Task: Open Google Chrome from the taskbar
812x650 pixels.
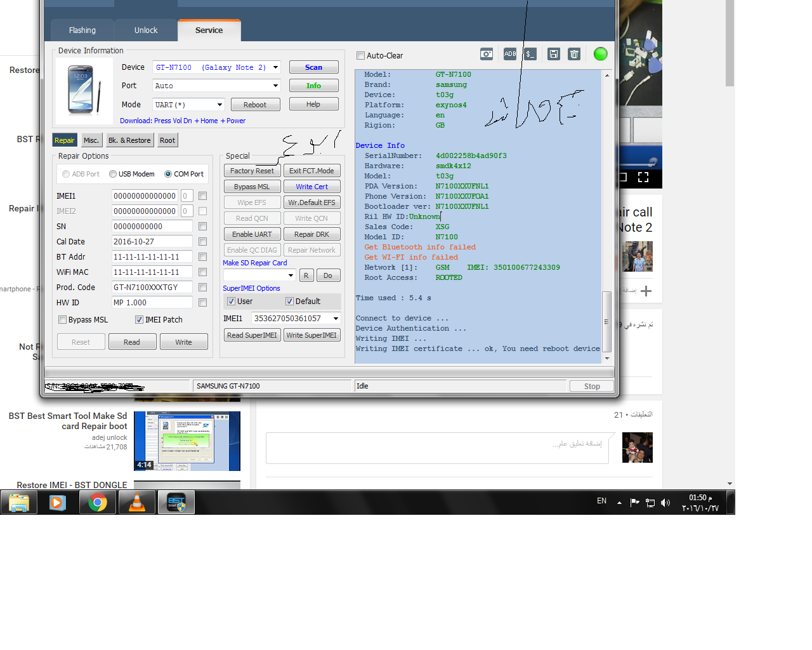Action: [97, 503]
